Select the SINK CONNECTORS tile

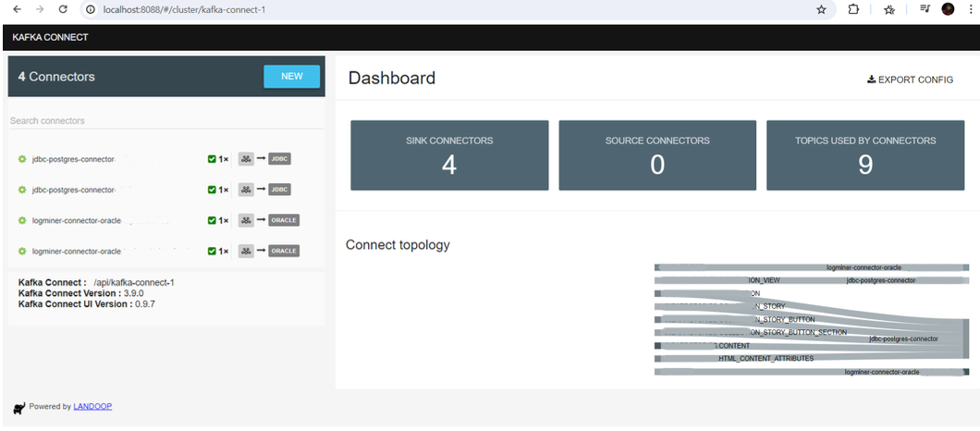(449, 155)
